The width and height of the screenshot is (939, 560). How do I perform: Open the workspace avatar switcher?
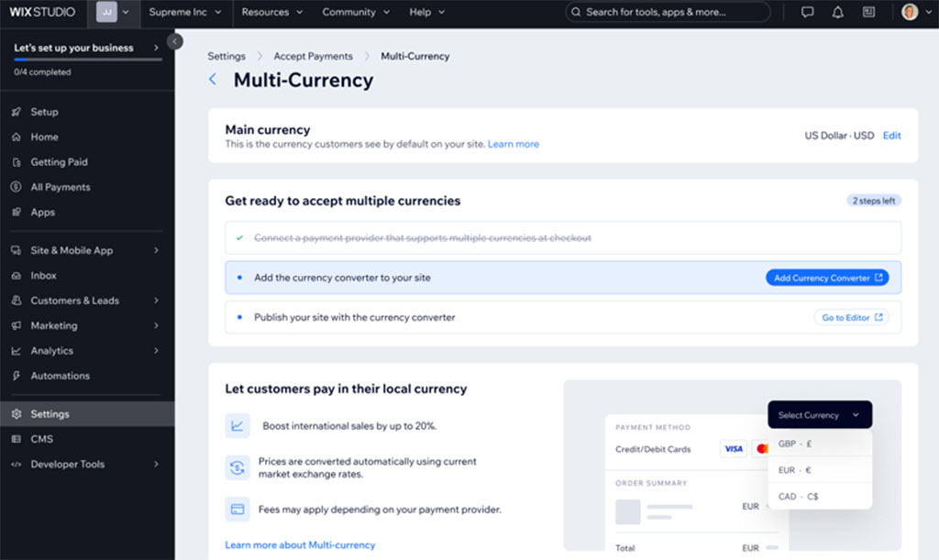114,12
